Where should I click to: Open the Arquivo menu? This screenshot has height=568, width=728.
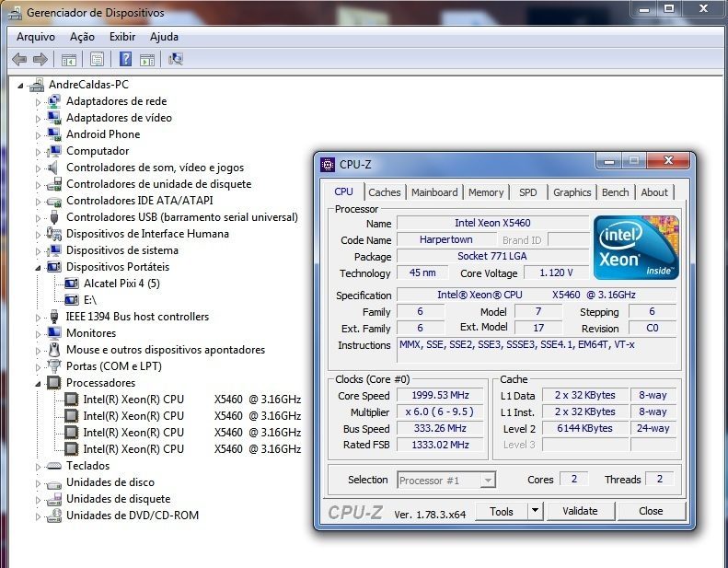coord(36,37)
